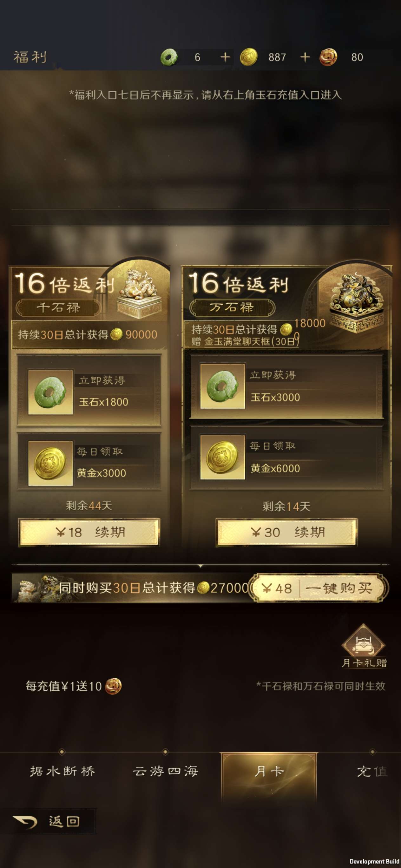
Task: Switch to the 云游四海 tab
Action: (165, 772)
